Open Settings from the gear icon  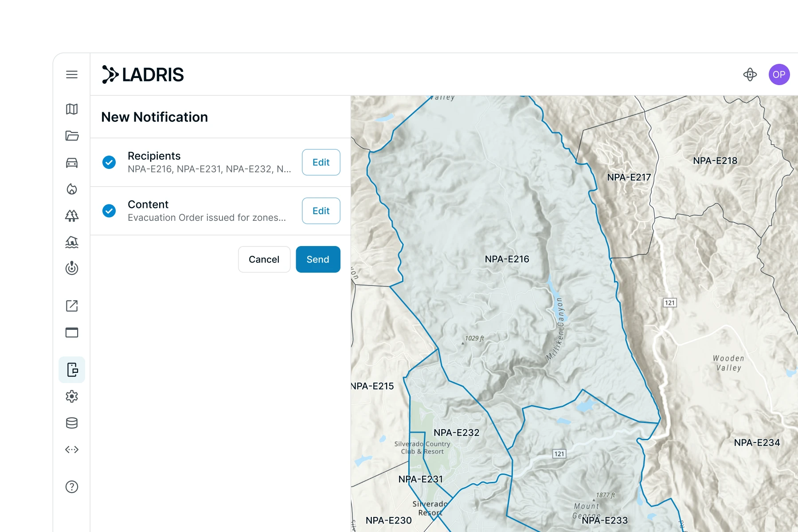point(72,396)
